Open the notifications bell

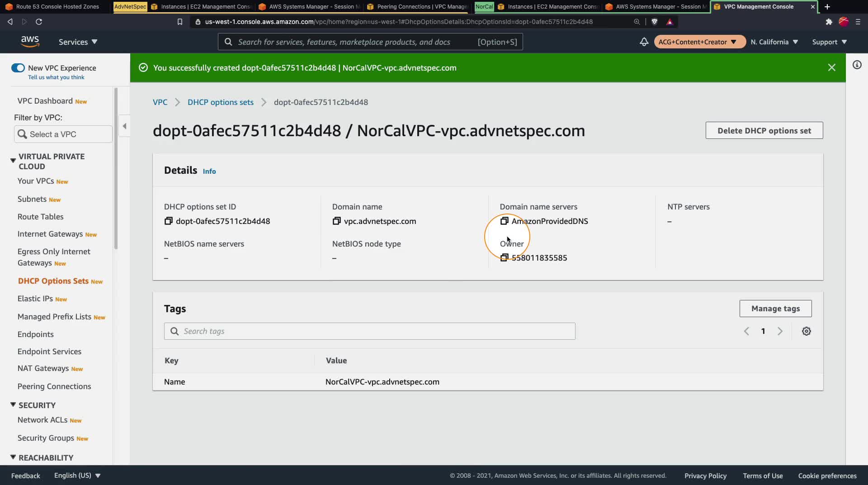(x=644, y=42)
